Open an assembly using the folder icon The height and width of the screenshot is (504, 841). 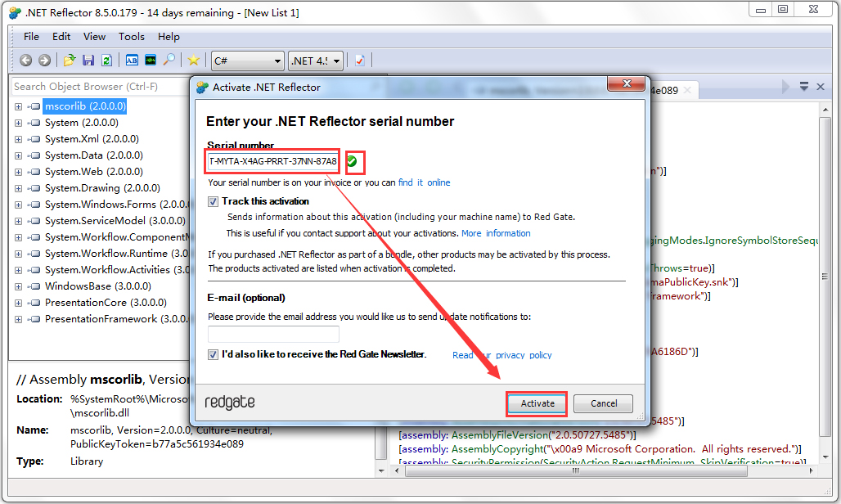(x=70, y=60)
